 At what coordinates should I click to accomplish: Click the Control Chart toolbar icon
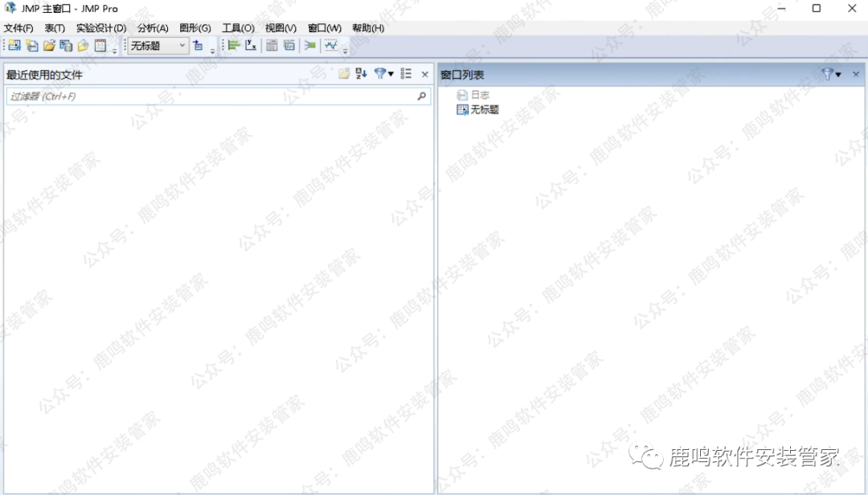point(330,46)
